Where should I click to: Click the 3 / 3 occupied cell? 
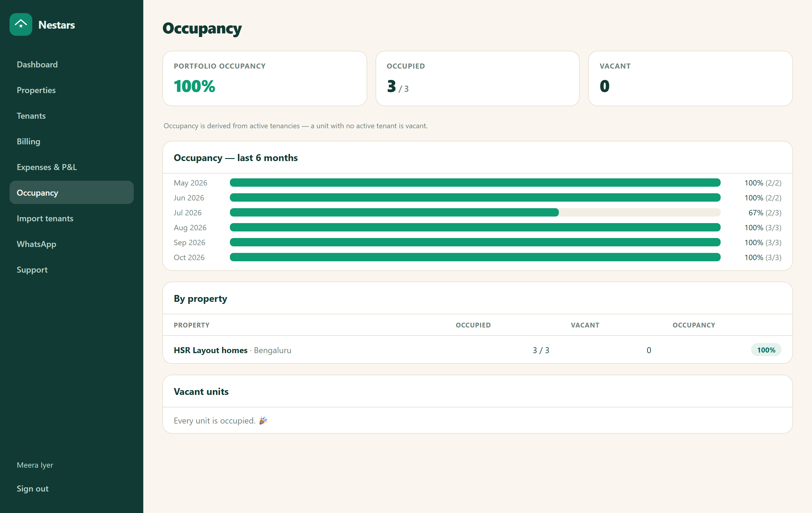click(x=541, y=350)
